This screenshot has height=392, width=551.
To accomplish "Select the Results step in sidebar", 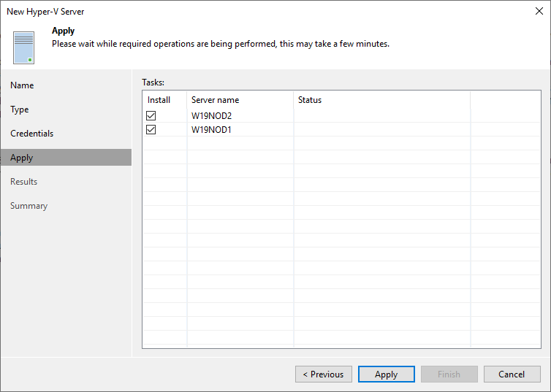I will point(24,182).
